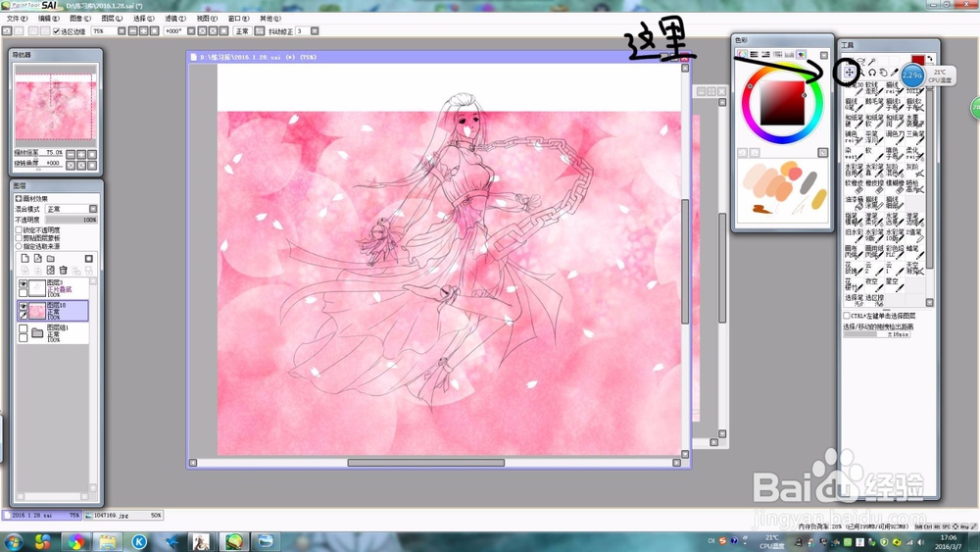Pick the 蜡笔 crayon brush
The image size is (980, 552).
915,253
